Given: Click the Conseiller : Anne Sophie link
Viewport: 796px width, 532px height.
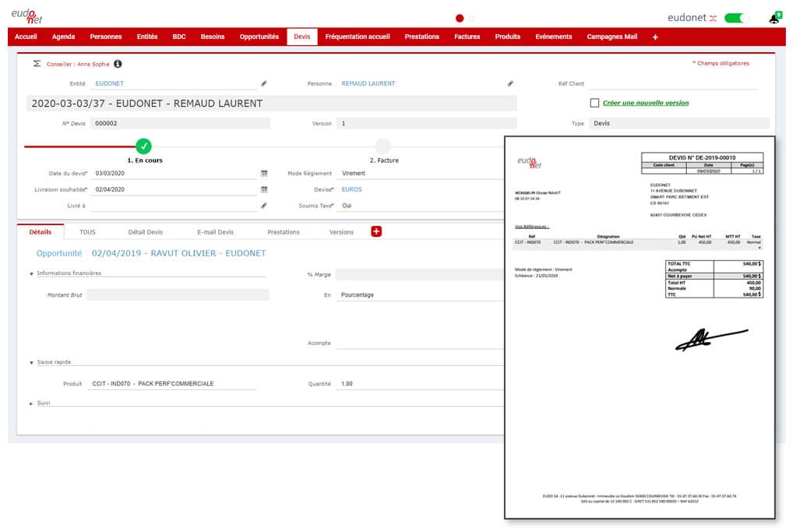Looking at the screenshot, I should click(78, 64).
